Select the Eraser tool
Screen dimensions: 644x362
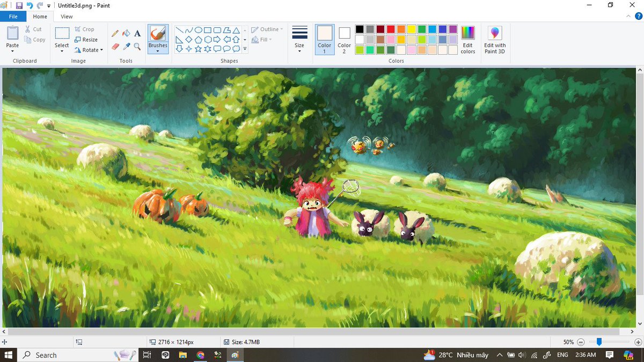point(115,47)
